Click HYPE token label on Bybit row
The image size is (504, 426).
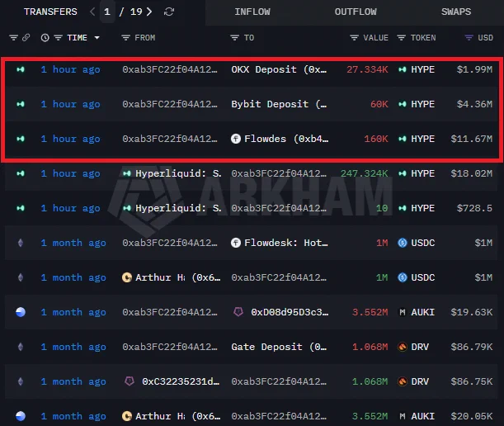pos(422,104)
